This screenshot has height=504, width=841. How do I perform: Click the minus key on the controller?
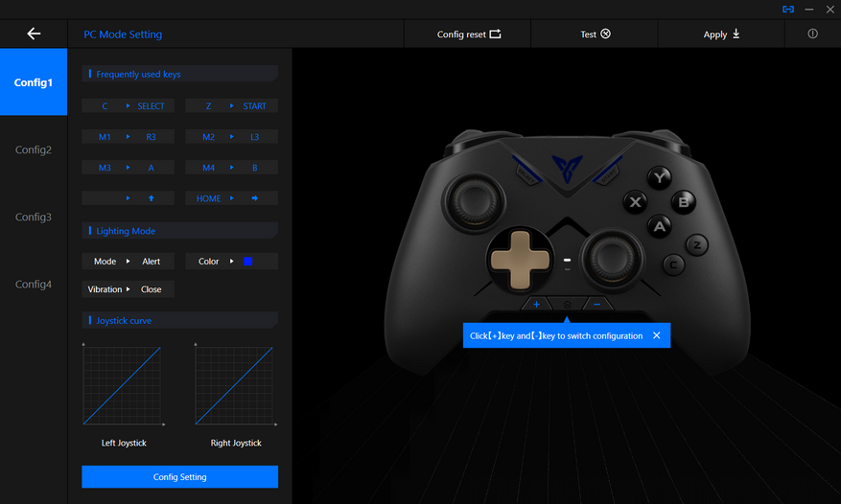(x=597, y=304)
